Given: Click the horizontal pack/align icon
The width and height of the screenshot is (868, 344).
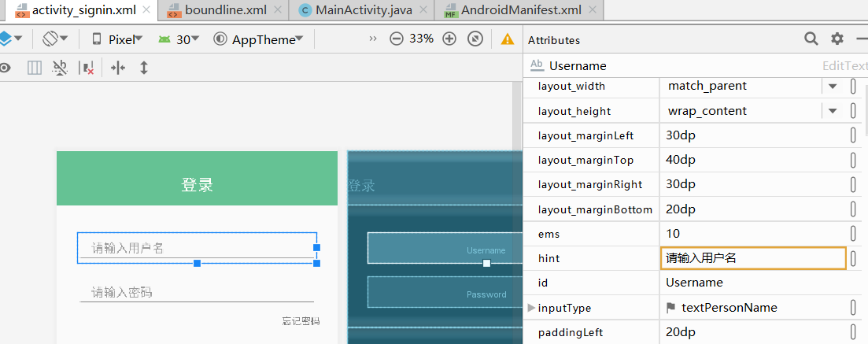Looking at the screenshot, I should click(x=118, y=68).
